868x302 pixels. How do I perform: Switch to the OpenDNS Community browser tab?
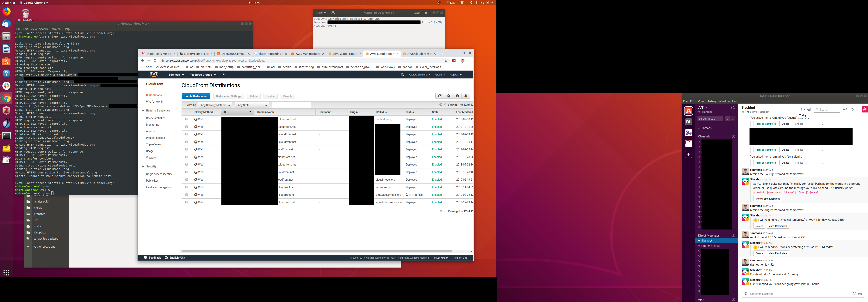233,54
